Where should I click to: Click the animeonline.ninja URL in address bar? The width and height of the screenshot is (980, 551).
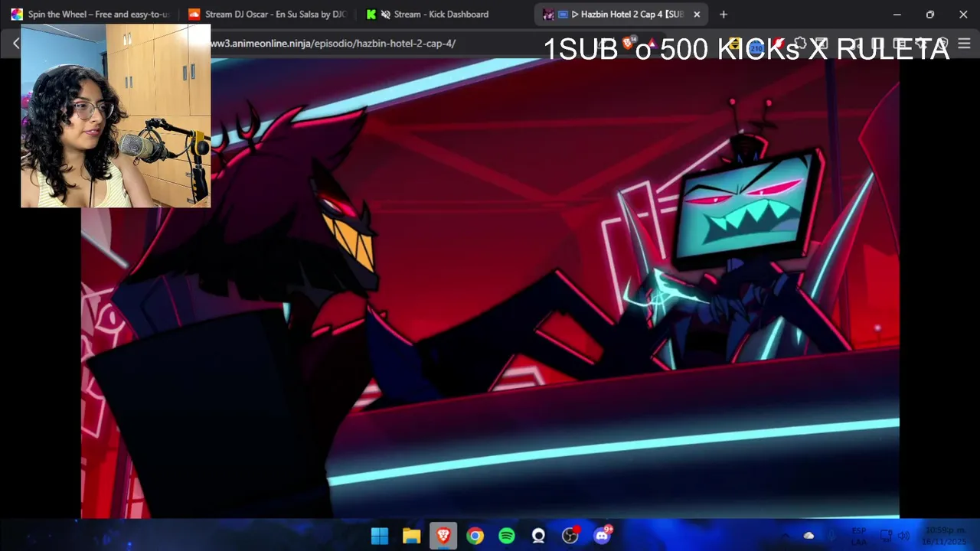pyautogui.click(x=333, y=44)
